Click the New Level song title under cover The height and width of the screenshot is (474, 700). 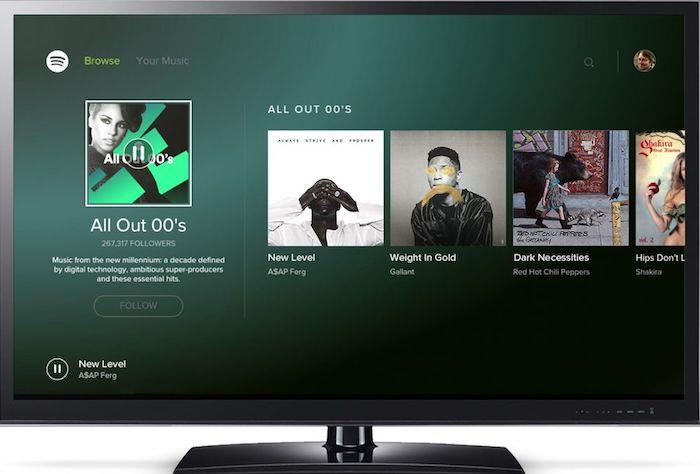click(291, 258)
